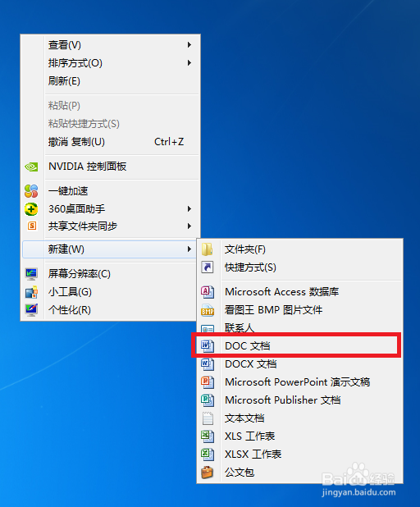Click the 共享文件夹同步 orange S icon

32,226
